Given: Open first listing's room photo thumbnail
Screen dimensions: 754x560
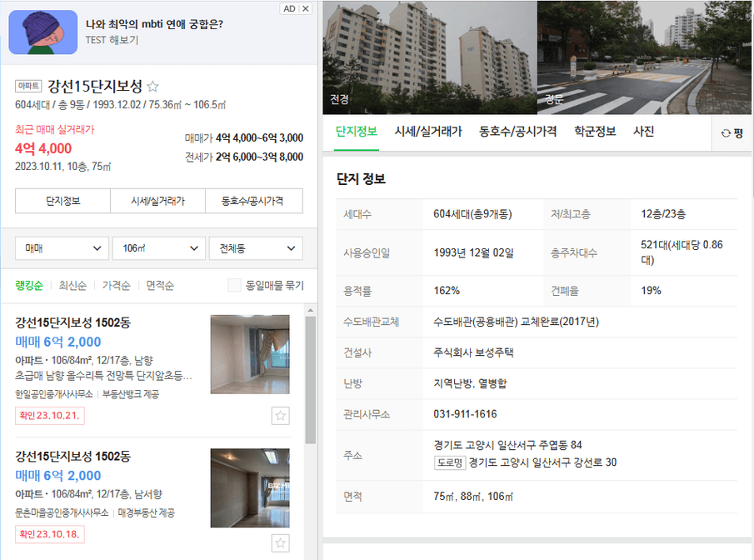Looking at the screenshot, I should click(x=250, y=354).
